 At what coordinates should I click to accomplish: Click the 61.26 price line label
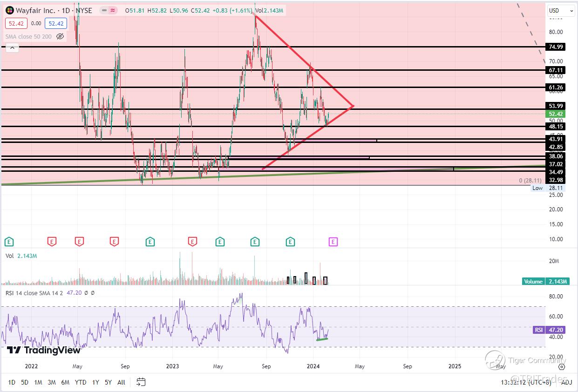point(556,87)
